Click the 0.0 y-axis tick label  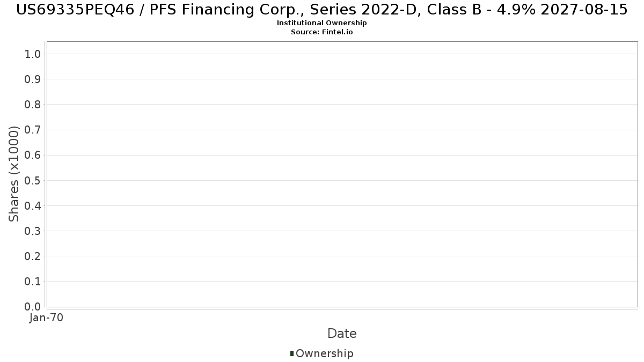33,307
